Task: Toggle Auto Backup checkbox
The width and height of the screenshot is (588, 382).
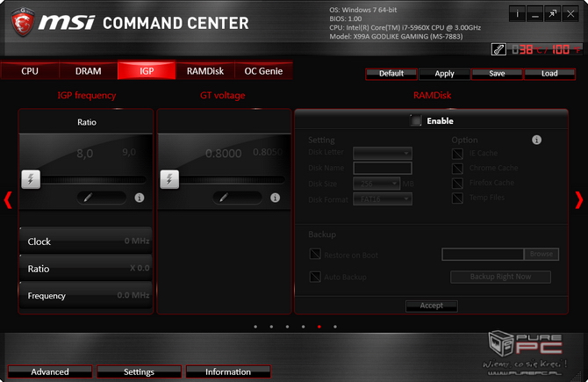Action: pos(315,277)
